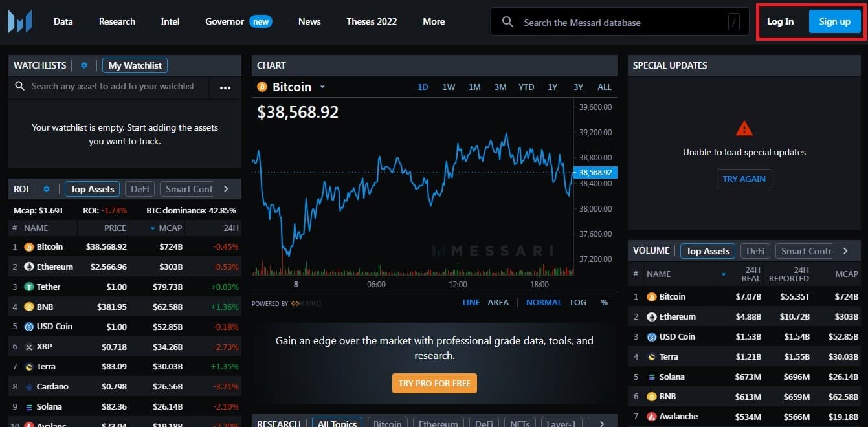This screenshot has width=868, height=427.
Task: Click USD Coin icon in Volume table
Action: (652, 336)
